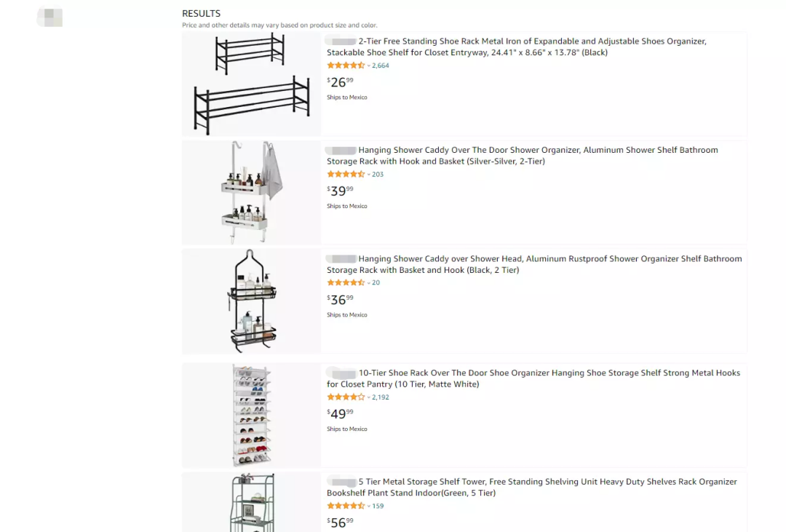
Task: Open the 203 reviews count link
Action: pos(378,175)
